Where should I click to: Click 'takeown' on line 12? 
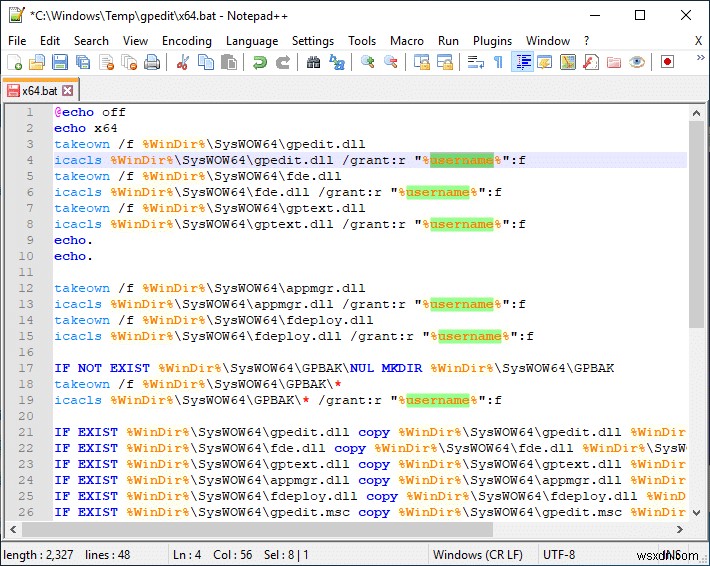82,288
